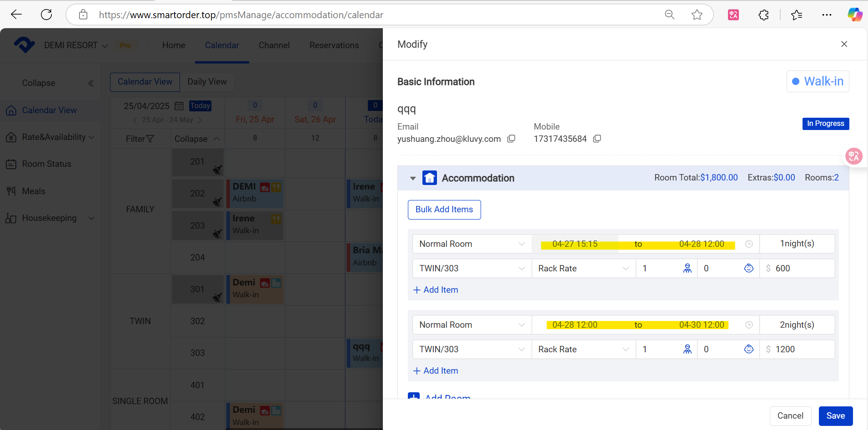
Task: Click the child face icon in second room row
Action: pyautogui.click(x=748, y=349)
